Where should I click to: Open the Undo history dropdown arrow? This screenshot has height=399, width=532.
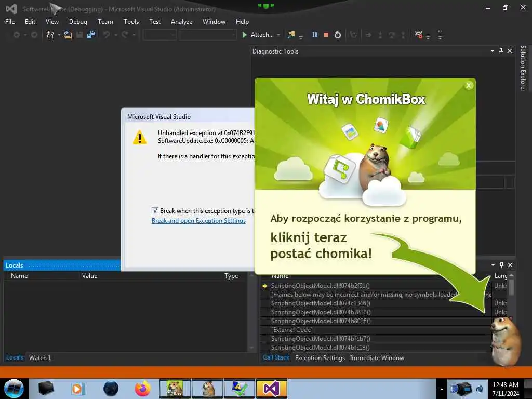[116, 35]
